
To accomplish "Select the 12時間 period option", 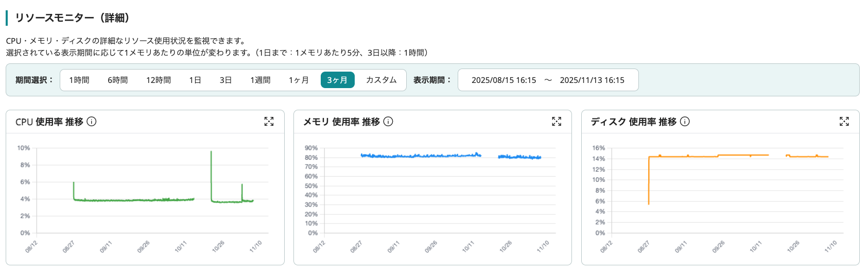I will (159, 80).
